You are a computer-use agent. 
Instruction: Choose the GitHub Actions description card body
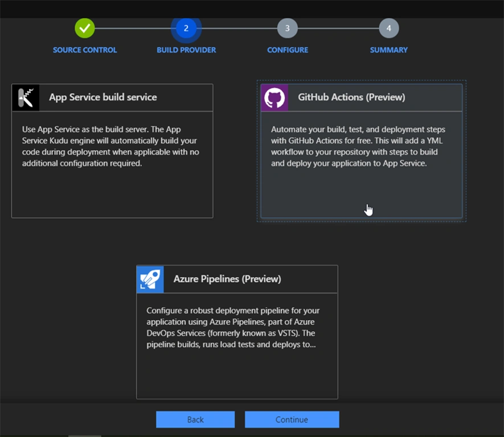pos(362,164)
